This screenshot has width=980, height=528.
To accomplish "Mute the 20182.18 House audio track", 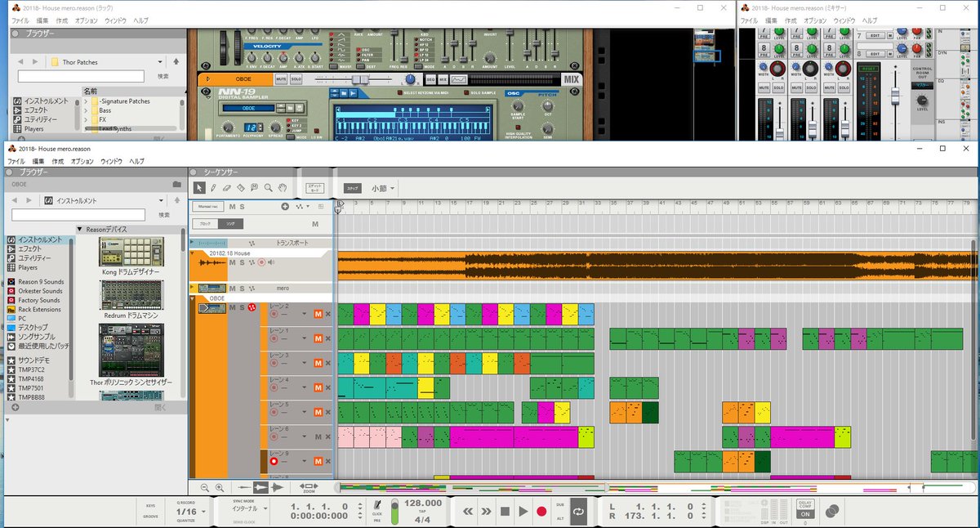I will coord(233,262).
